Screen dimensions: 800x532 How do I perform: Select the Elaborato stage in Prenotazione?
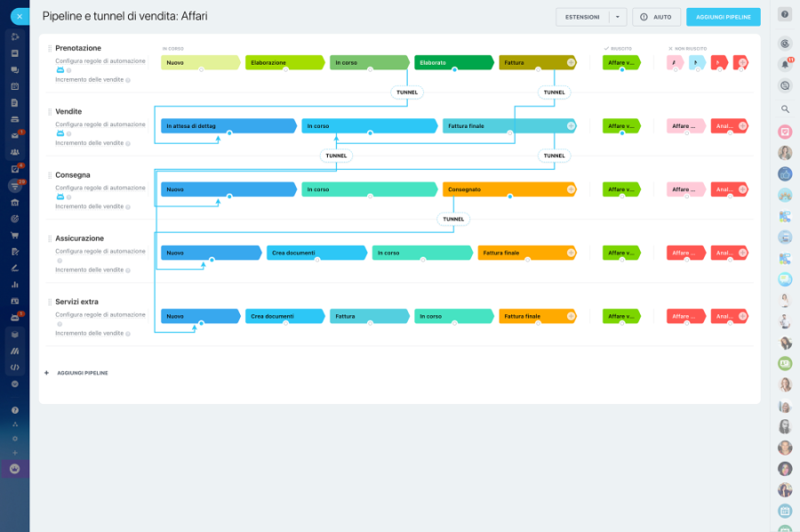click(453, 63)
